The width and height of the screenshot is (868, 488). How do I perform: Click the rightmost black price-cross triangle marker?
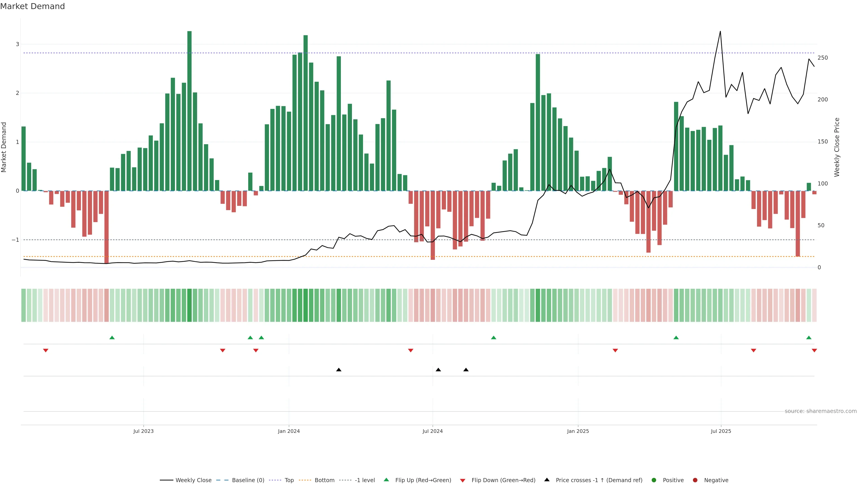pos(466,370)
